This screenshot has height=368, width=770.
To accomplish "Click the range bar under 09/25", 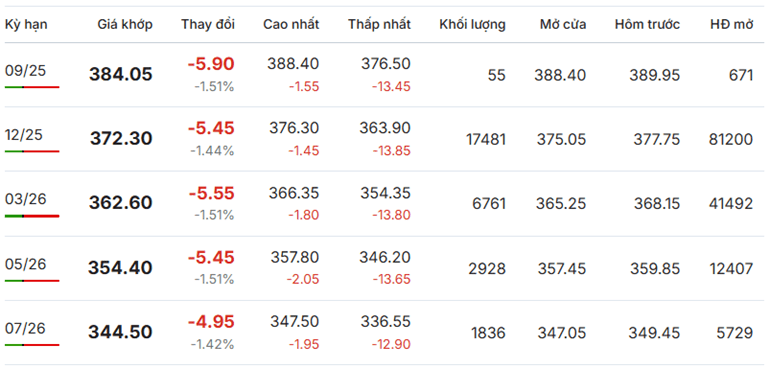I will pyautogui.click(x=32, y=87).
